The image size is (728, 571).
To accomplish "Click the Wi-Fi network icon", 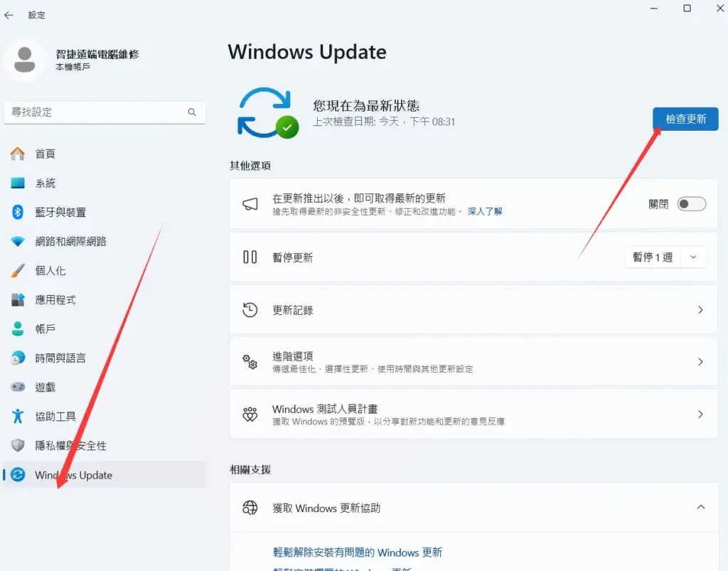I will tap(18, 241).
